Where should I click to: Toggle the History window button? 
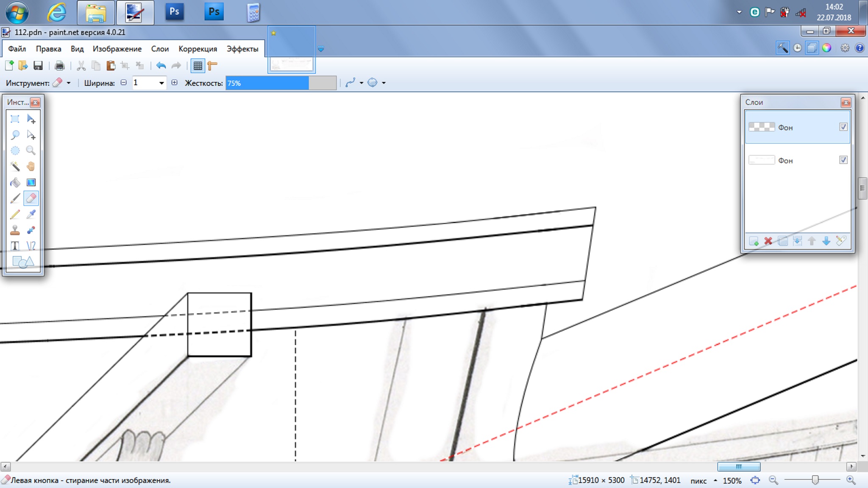point(797,48)
